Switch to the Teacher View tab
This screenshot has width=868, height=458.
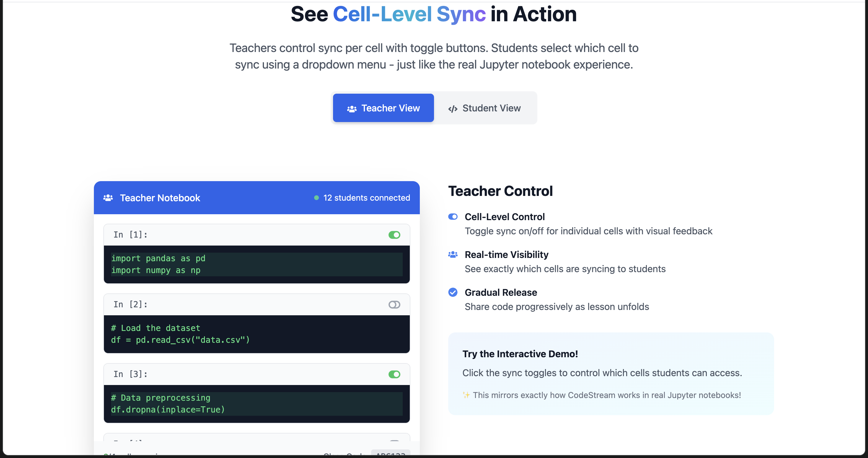383,108
